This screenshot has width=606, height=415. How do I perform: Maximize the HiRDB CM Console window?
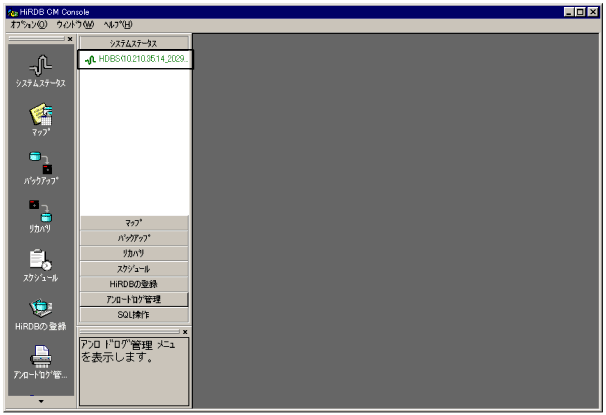coord(580,12)
